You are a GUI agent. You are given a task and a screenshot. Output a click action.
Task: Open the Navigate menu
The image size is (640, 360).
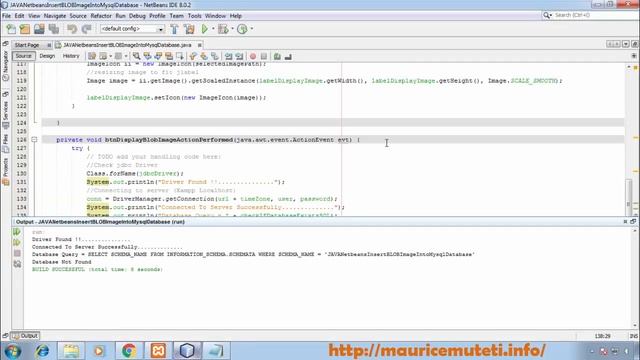coord(55,16)
